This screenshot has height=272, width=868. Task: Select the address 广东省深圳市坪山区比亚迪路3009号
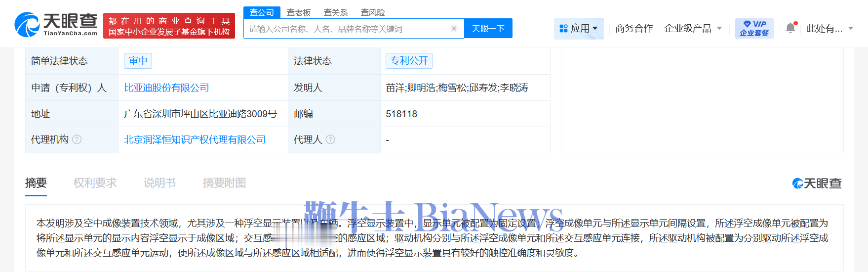[x=200, y=114]
